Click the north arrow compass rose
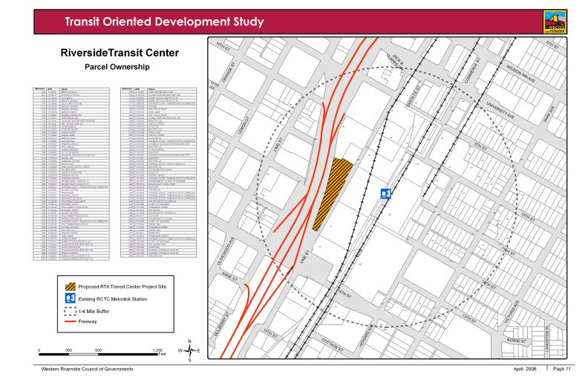588x380 pixels. (x=190, y=350)
